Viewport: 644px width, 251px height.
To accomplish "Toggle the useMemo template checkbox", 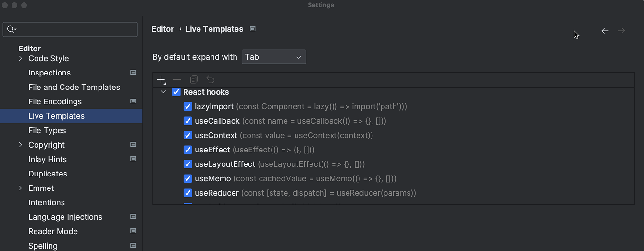I will tap(188, 179).
